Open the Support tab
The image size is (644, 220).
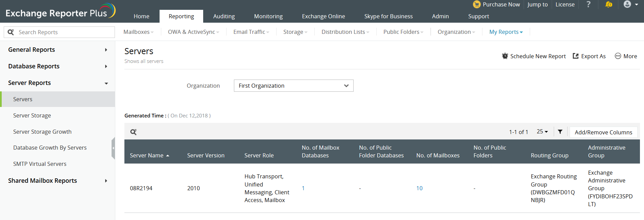click(x=478, y=16)
